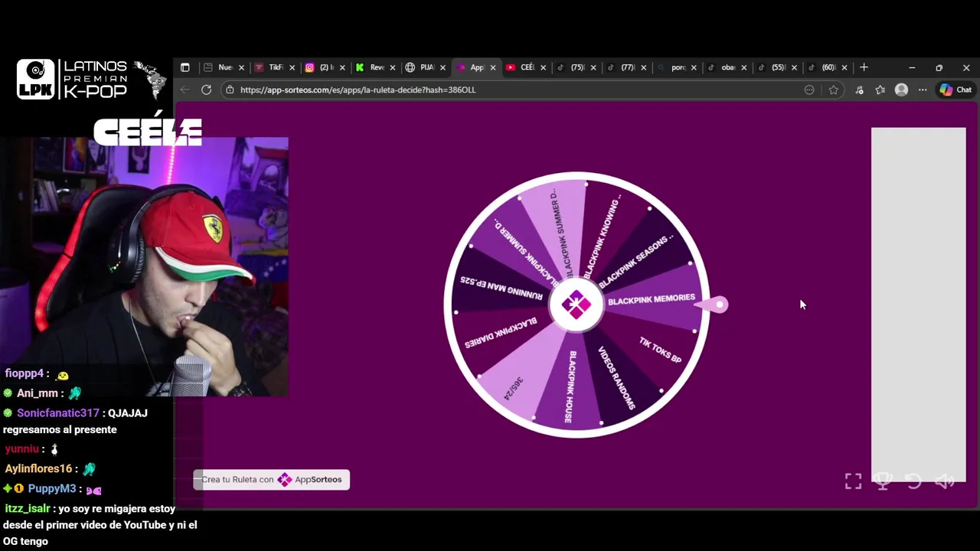Click the BLACKPINK MEMORIES wheel segment
This screenshot has height=551, width=980.
click(651, 299)
